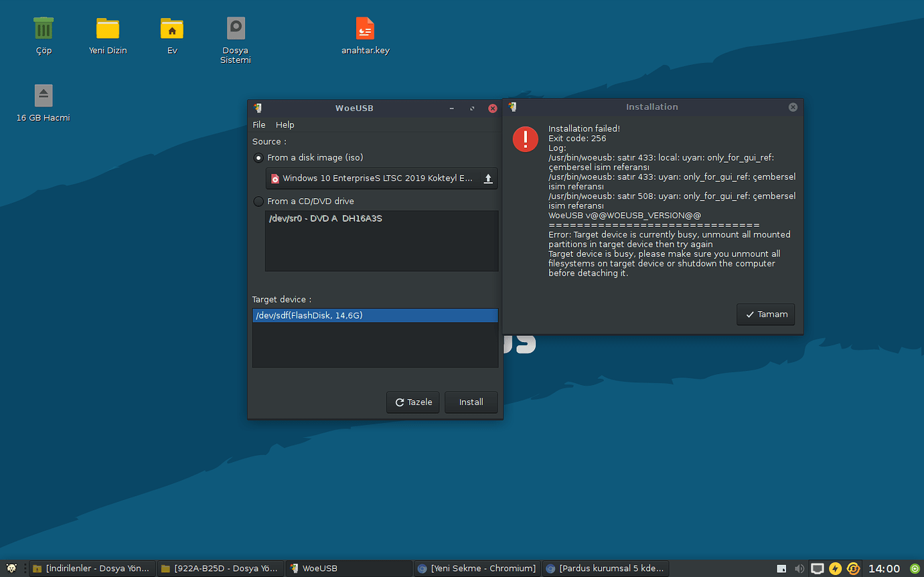Image resolution: width=924 pixels, height=577 pixels.
Task: Open the Pardus application menu launcher
Action: [11, 568]
